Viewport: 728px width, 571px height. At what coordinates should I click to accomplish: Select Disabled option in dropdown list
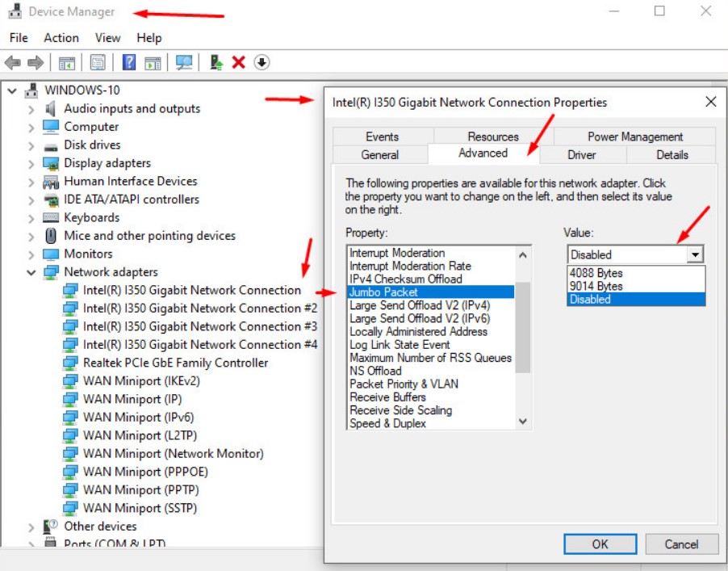(x=636, y=299)
